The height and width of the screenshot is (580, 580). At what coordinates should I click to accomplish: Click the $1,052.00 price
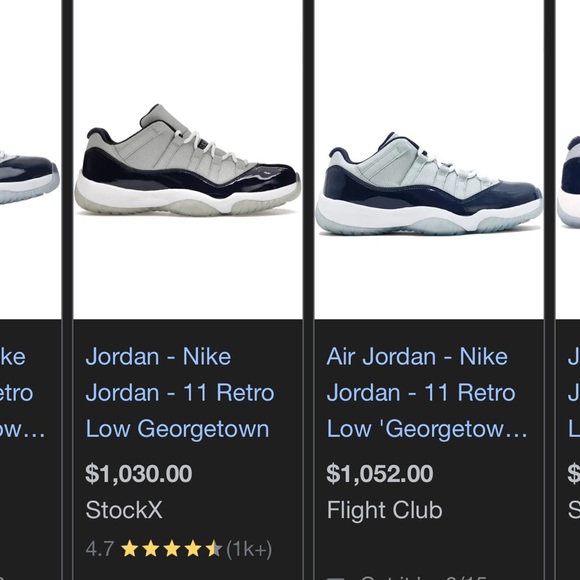coord(380,473)
